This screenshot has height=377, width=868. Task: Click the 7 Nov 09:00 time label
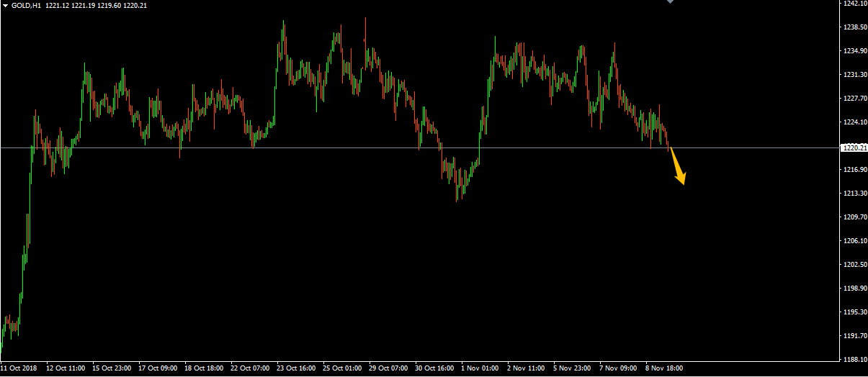click(618, 368)
